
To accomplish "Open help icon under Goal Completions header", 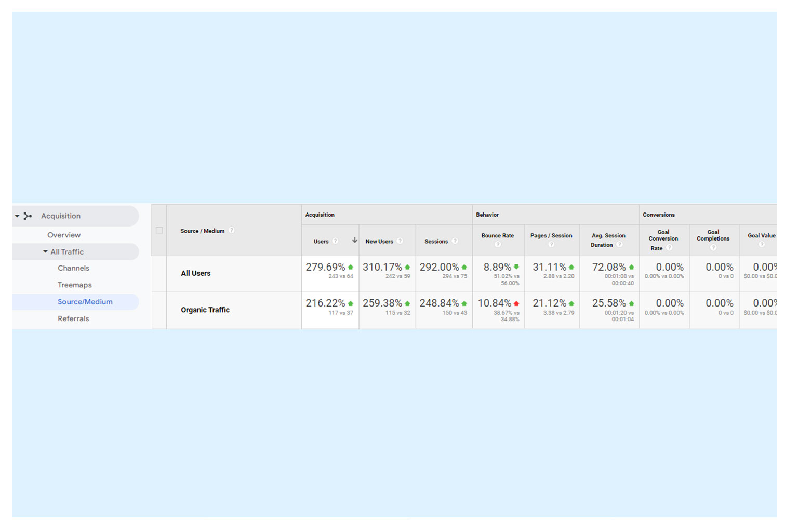I will click(713, 248).
